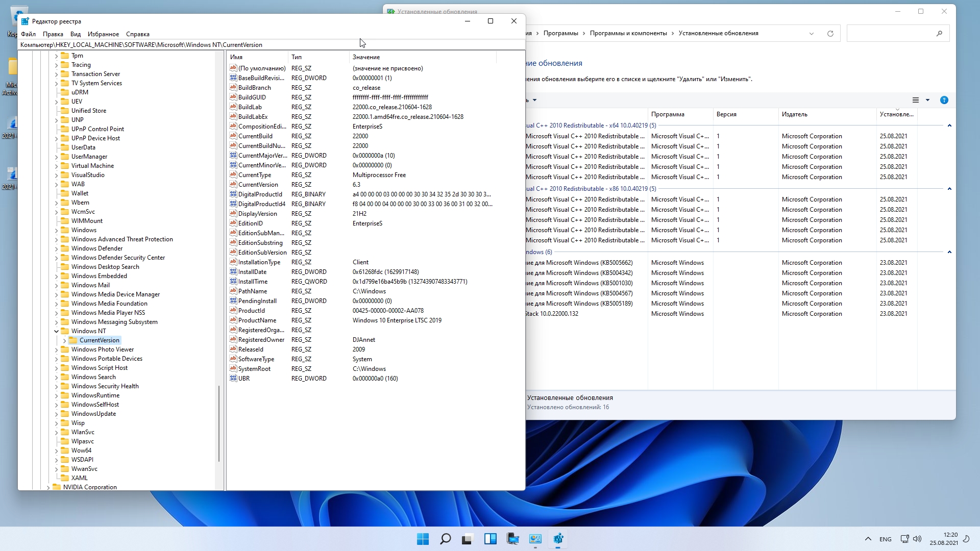The width and height of the screenshot is (980, 551).
Task: Expand the Windows Defender key
Action: 57,248
